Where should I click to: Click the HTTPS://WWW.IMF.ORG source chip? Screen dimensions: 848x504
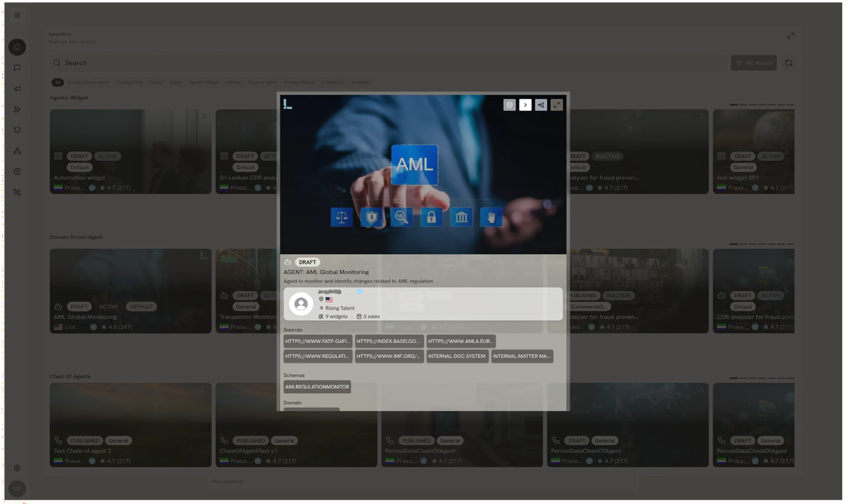[389, 356]
